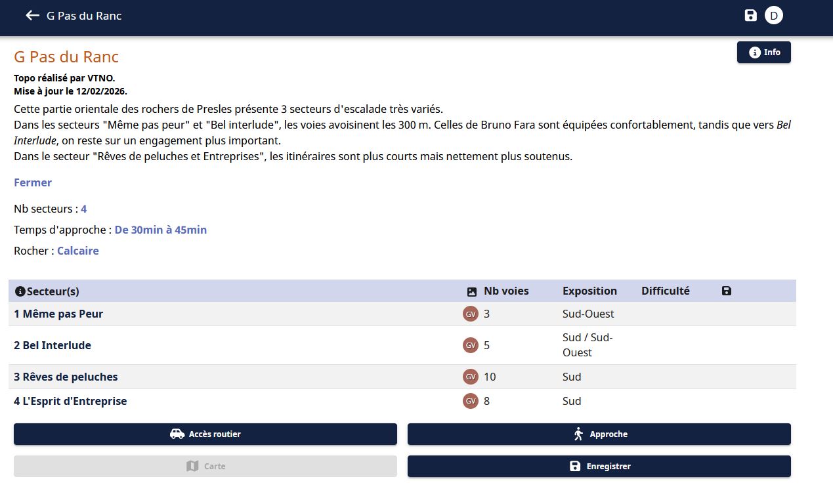Open the Info button
Viewport: 833px width, 504px height.
764,52
